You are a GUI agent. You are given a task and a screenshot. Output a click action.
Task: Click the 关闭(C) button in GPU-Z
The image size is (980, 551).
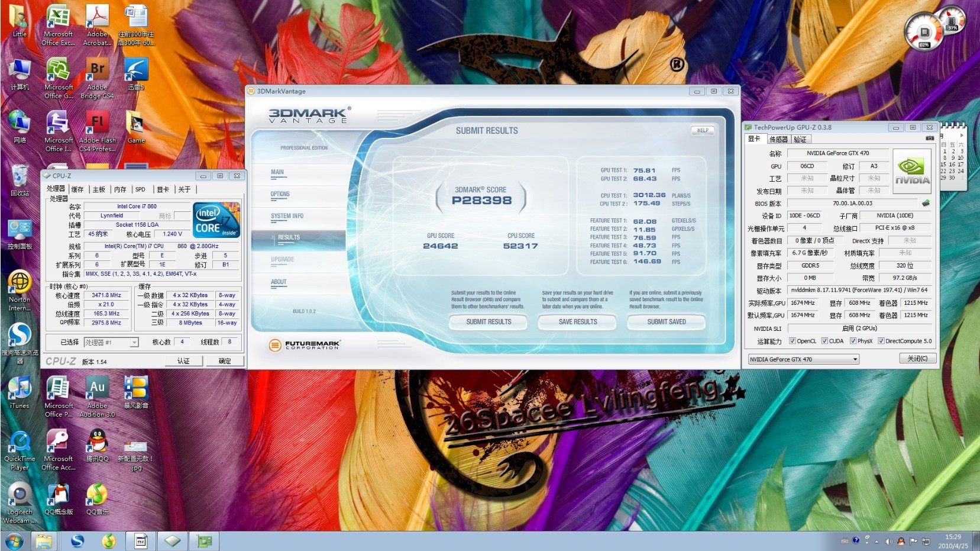(x=917, y=359)
